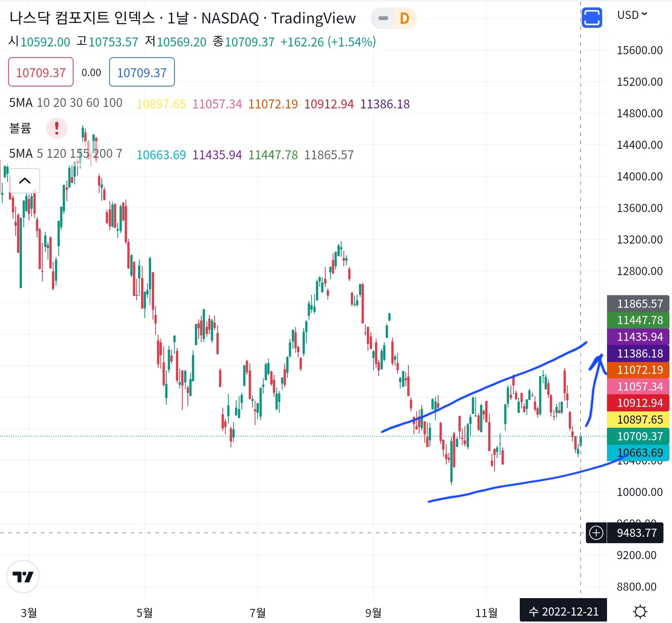Click the D delayed-data badge
The height and width of the screenshot is (623, 672).
pyautogui.click(x=404, y=18)
